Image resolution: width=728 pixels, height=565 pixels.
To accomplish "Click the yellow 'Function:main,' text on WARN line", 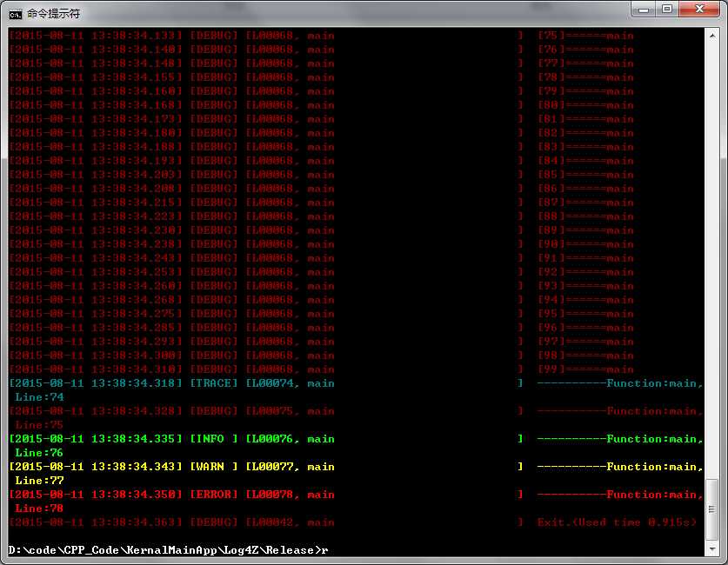I will (x=655, y=467).
